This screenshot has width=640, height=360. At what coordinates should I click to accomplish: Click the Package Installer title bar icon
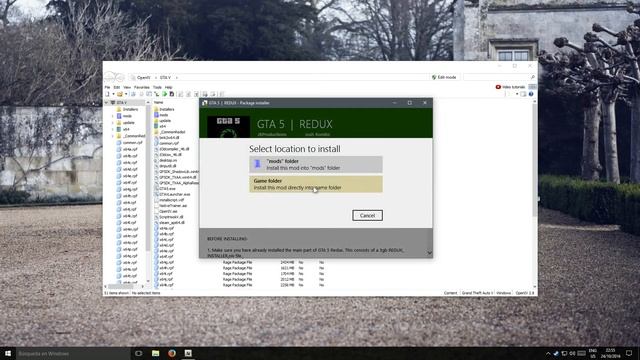click(x=204, y=103)
